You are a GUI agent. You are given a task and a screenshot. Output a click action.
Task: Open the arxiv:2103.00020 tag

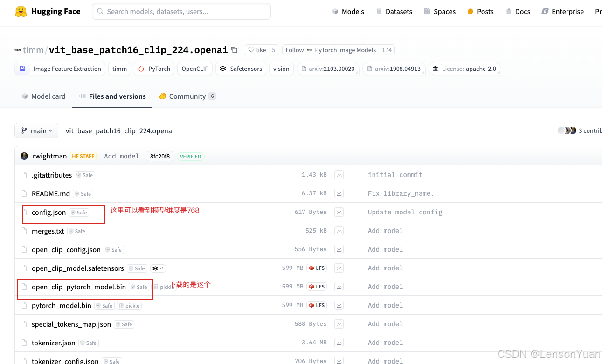[x=328, y=69]
